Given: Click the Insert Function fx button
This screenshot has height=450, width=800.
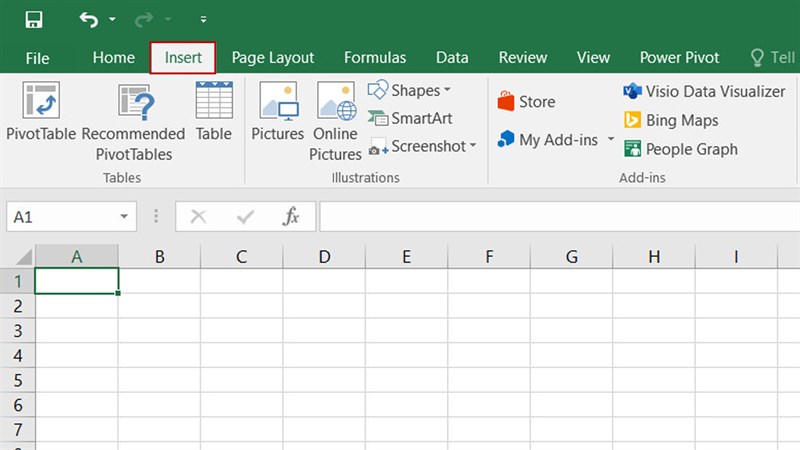Looking at the screenshot, I should coord(291,217).
